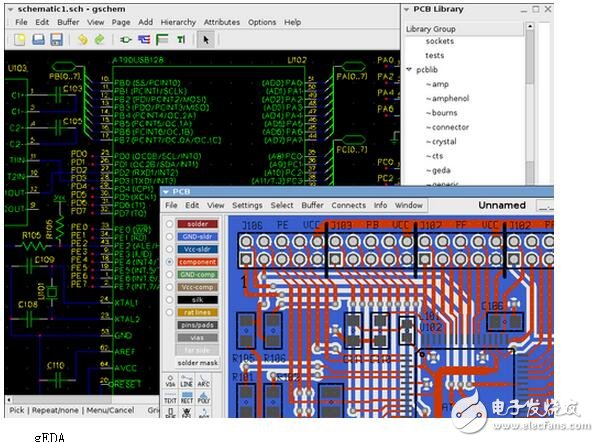Viewport: 599px width, 442px height.
Task: Open the Window menu in PCB
Action: (x=408, y=205)
